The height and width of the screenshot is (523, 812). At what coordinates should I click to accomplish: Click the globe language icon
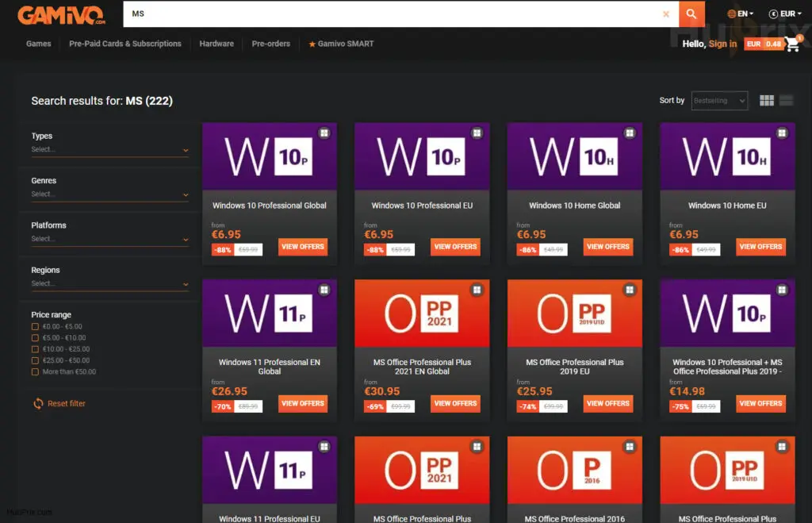731,14
